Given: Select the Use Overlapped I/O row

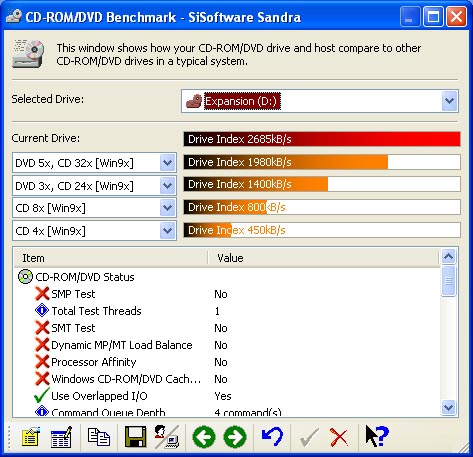Looking at the screenshot, I should [x=227, y=396].
